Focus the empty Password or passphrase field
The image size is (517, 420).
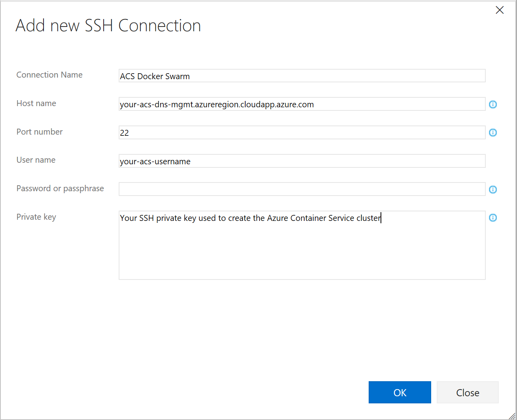302,189
